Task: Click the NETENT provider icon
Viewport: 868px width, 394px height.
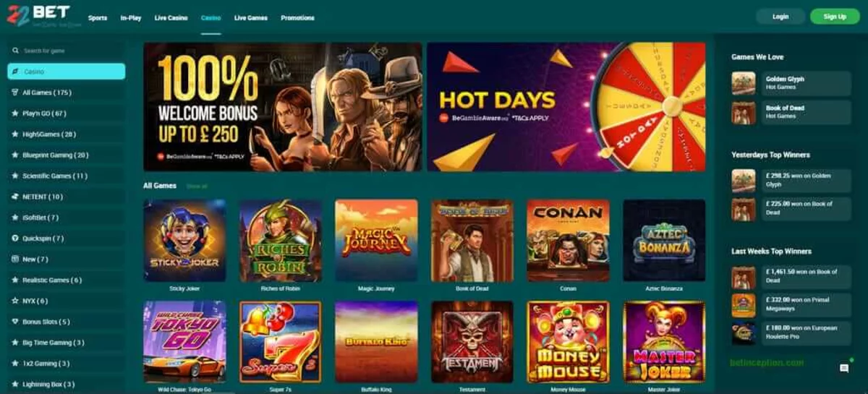Action: coord(15,197)
